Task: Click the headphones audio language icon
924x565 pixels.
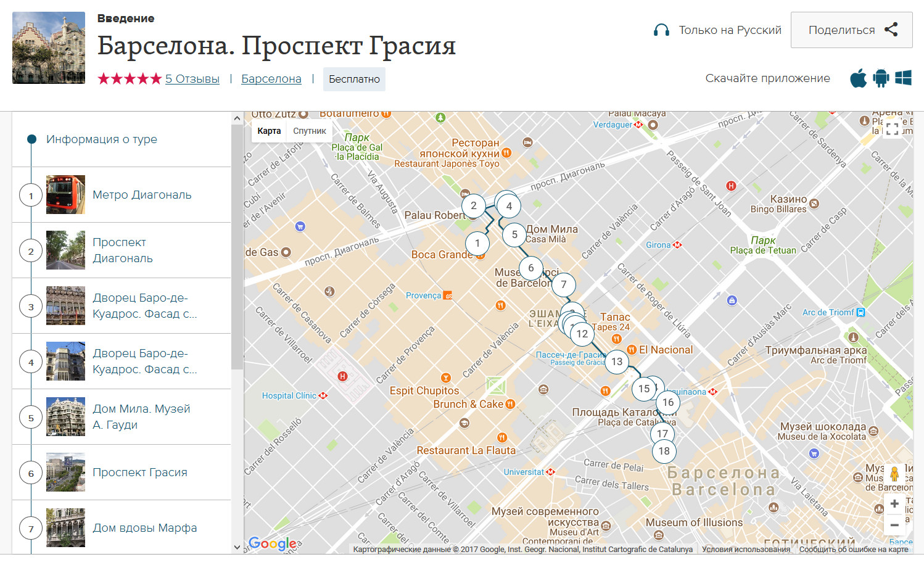Action: click(661, 30)
